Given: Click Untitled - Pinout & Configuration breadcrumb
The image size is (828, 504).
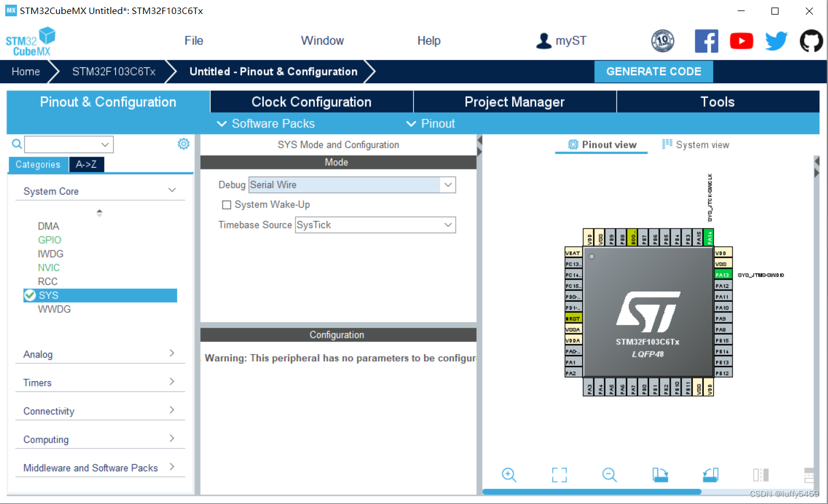Looking at the screenshot, I should [273, 72].
